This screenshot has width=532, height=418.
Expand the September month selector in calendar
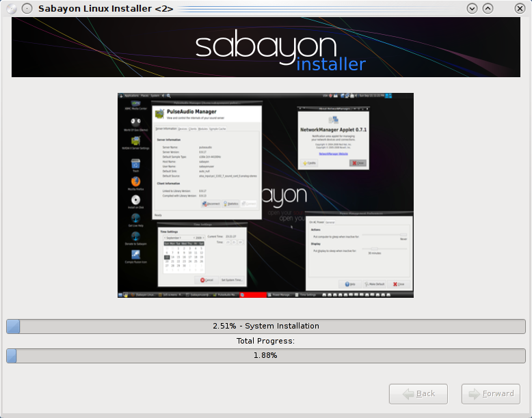click(x=172, y=238)
